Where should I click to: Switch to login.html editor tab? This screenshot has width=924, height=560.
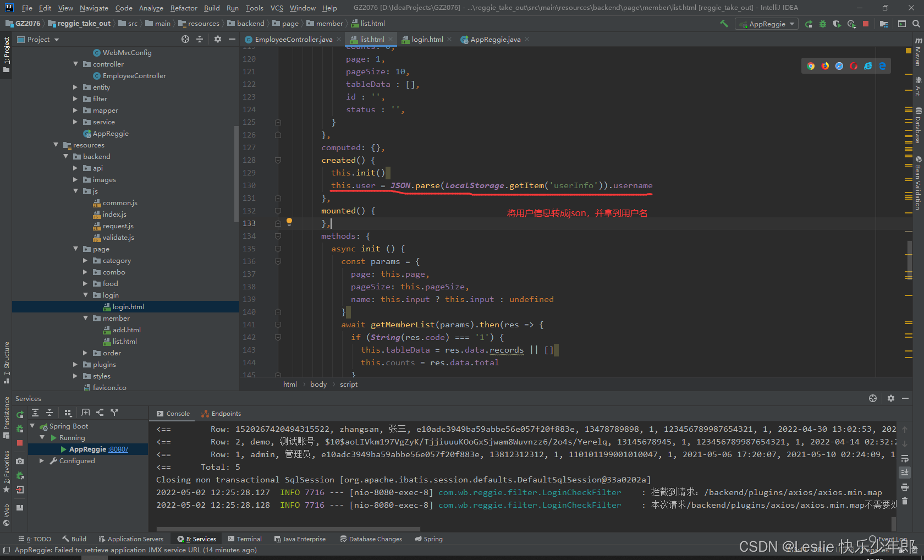[x=427, y=39]
